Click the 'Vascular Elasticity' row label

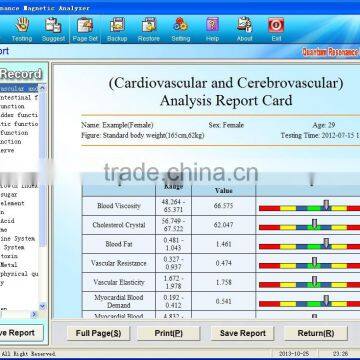pos(119,282)
